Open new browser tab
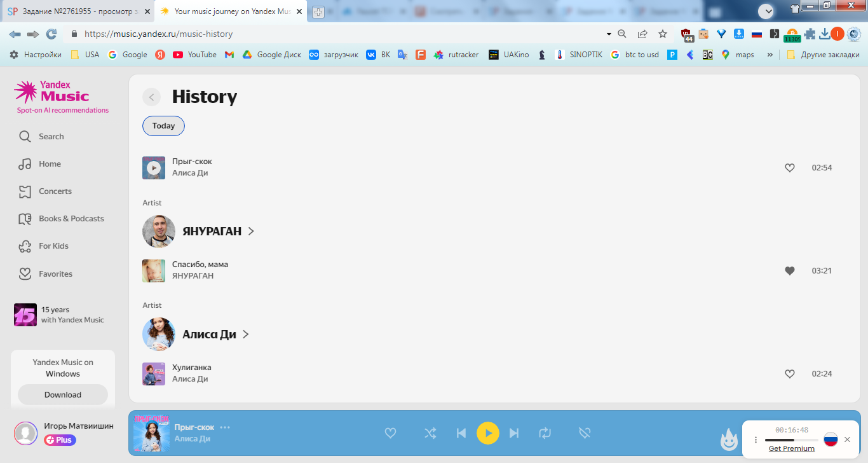 click(318, 12)
